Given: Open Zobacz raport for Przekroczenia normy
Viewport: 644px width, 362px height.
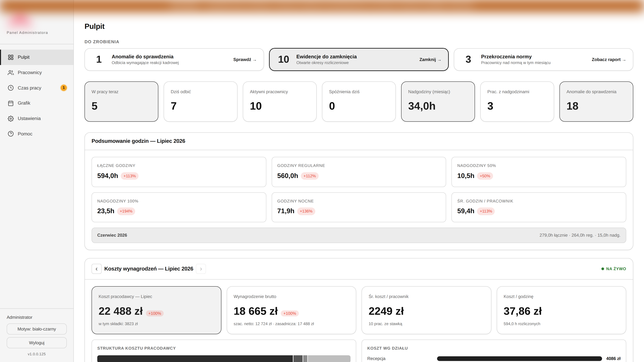Looking at the screenshot, I should 608,60.
